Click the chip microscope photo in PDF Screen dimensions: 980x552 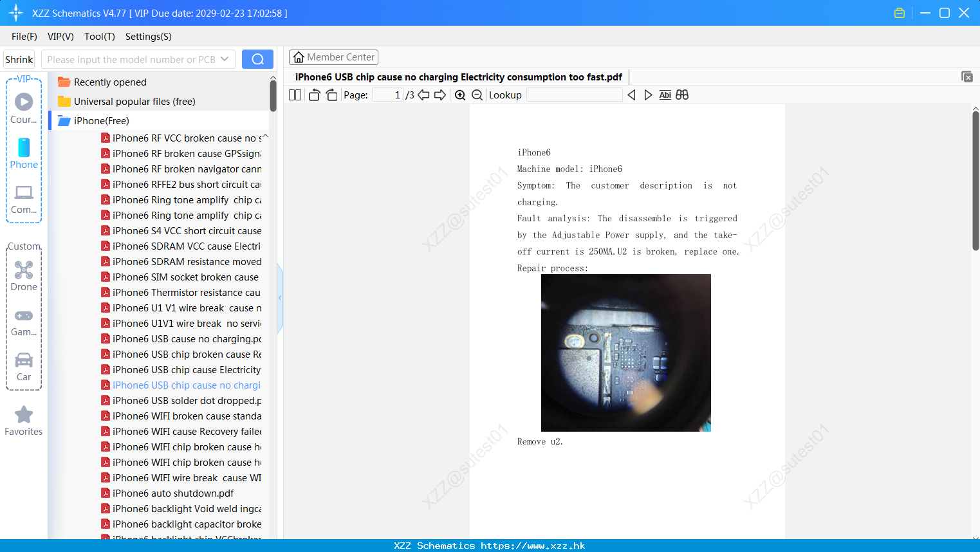tap(626, 353)
